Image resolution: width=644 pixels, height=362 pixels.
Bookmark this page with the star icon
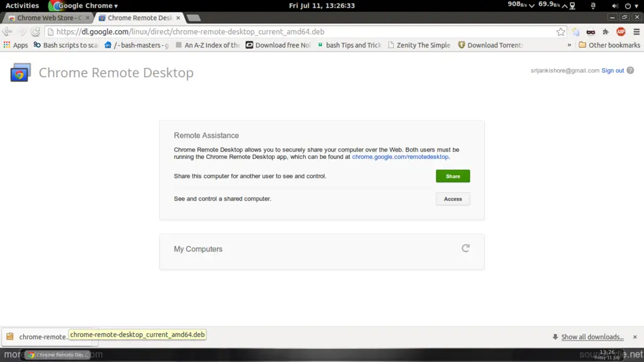point(560,31)
